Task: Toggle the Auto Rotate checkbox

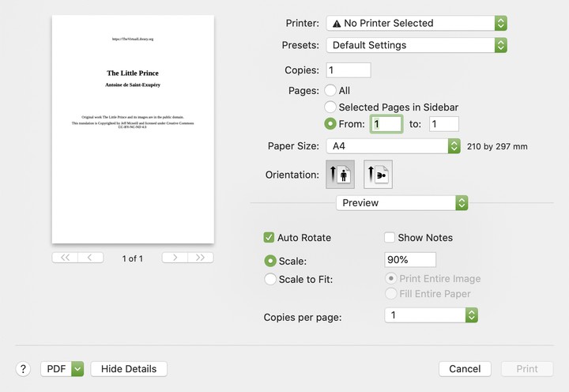Action: pos(269,238)
